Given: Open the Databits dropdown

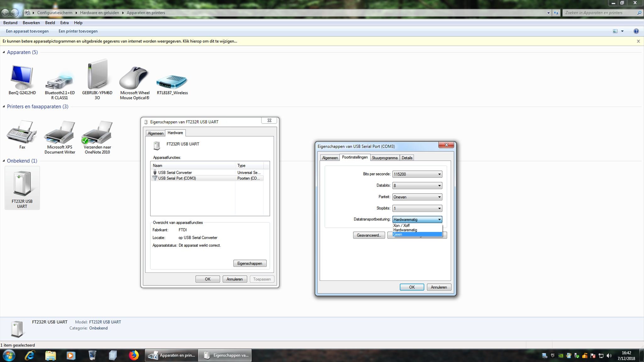Looking at the screenshot, I should pos(417,185).
